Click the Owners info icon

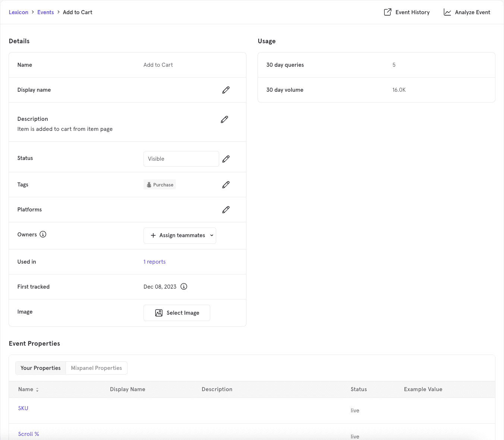[x=43, y=235]
